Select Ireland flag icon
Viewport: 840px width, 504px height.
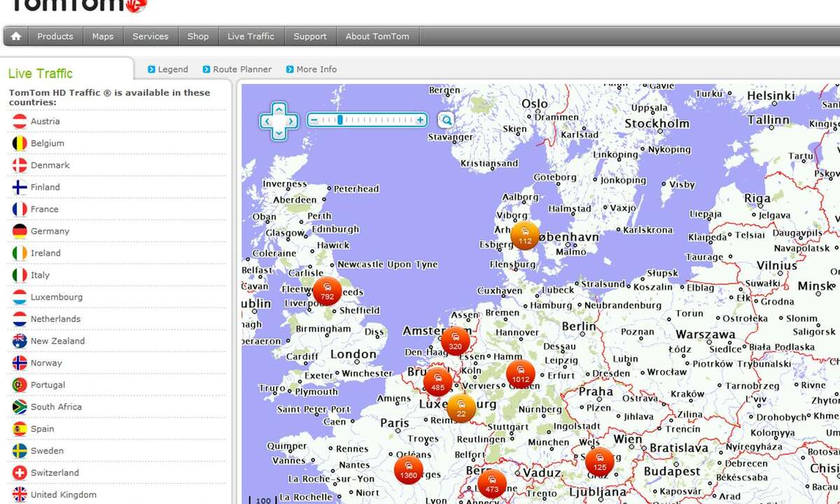(x=20, y=253)
